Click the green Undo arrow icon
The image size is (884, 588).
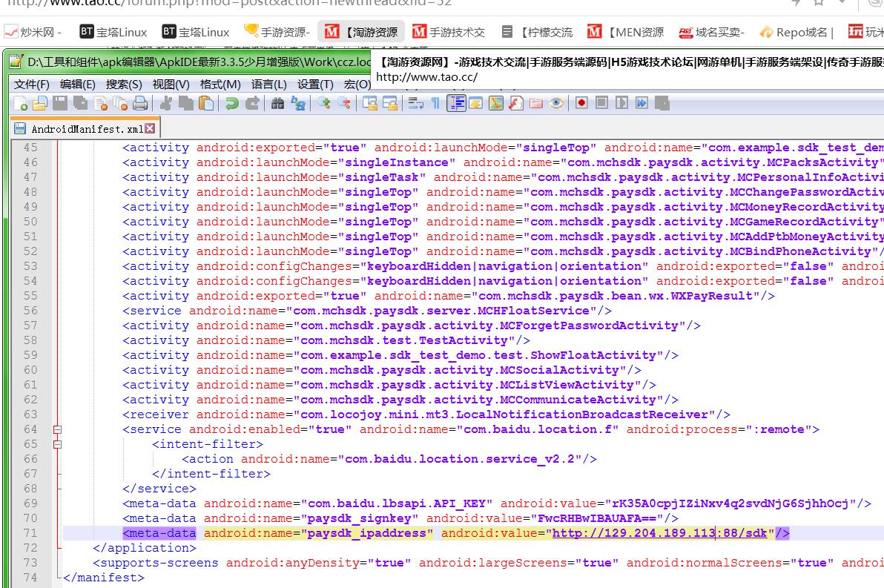coord(232,104)
